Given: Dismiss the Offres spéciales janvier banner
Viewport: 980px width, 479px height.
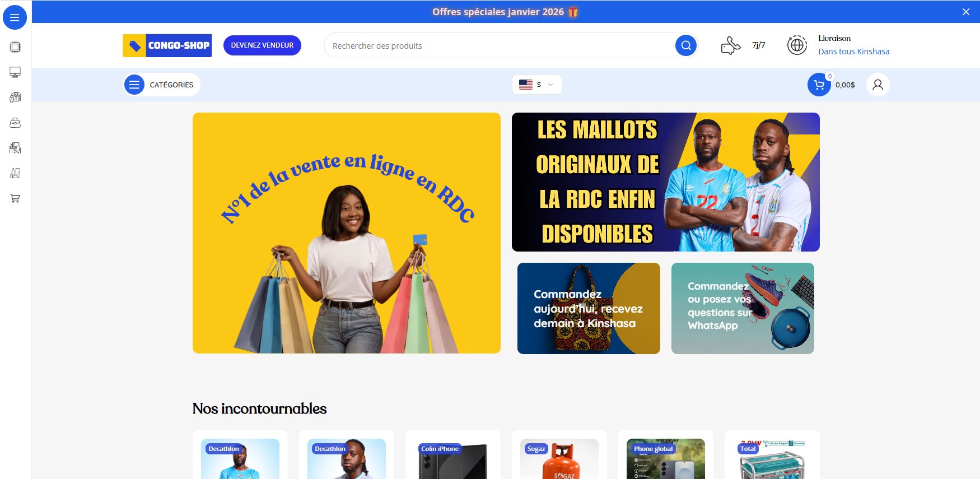Looking at the screenshot, I should [x=966, y=12].
